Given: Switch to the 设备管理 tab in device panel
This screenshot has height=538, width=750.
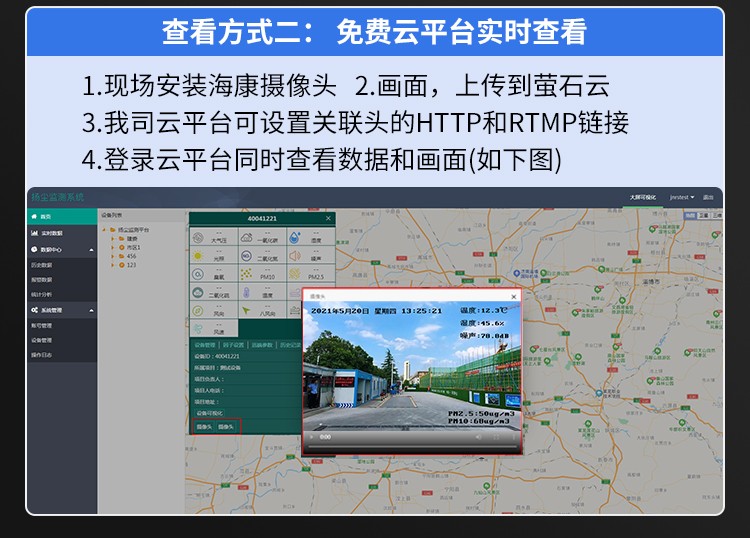Looking at the screenshot, I should click(x=205, y=344).
